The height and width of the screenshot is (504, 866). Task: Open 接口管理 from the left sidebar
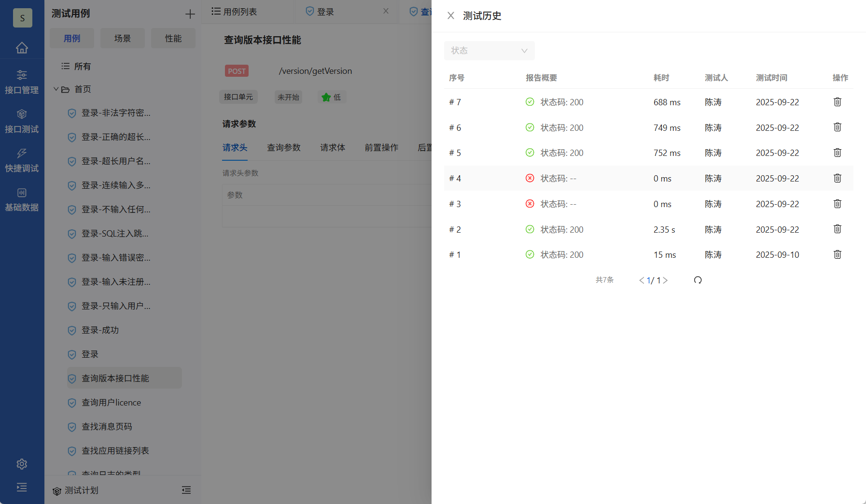point(22,82)
